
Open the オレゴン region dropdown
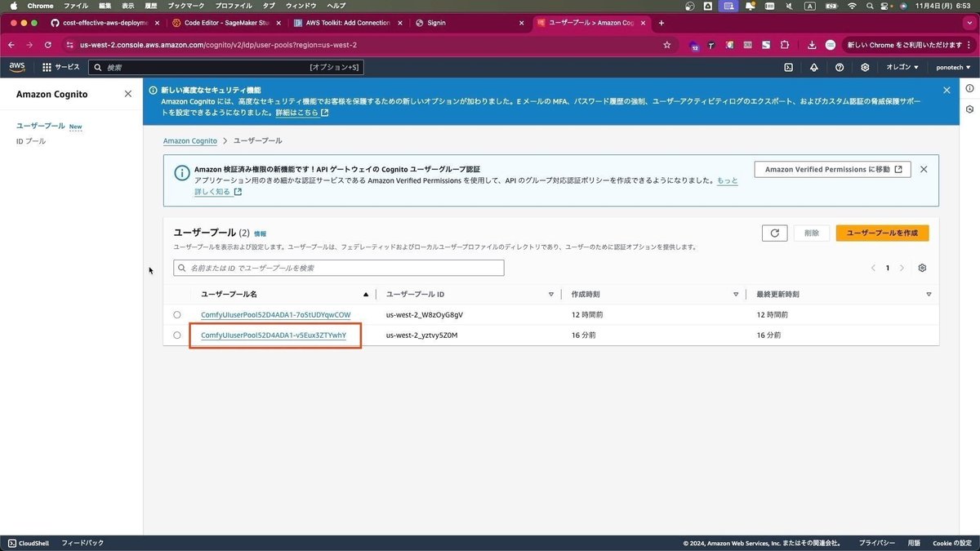(x=902, y=67)
